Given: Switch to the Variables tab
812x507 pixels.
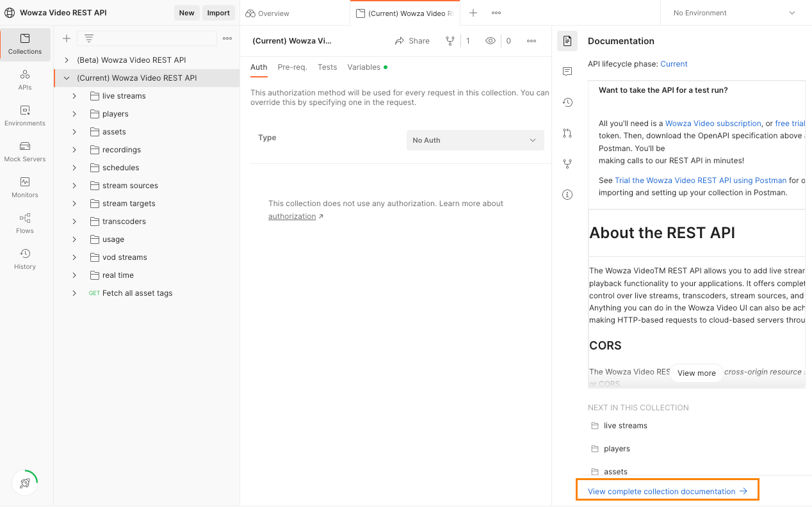Looking at the screenshot, I should coord(367,67).
